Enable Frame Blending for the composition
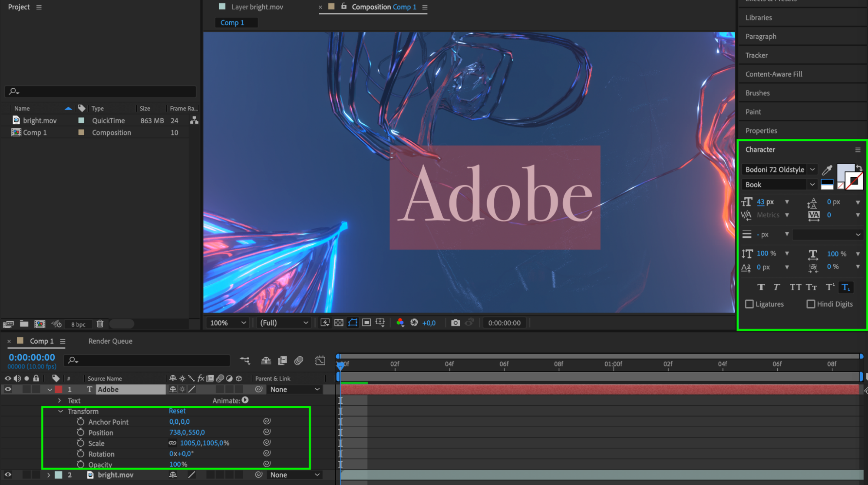Viewport: 868px width, 485px height. [x=282, y=360]
